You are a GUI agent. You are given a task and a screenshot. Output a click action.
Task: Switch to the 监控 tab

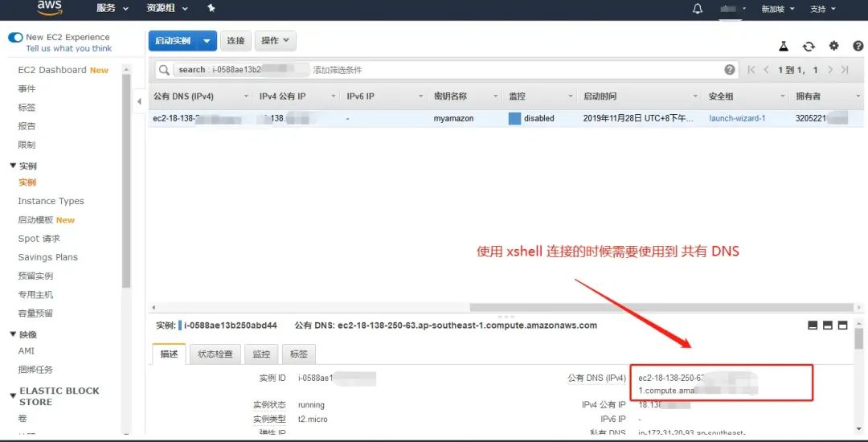point(261,354)
